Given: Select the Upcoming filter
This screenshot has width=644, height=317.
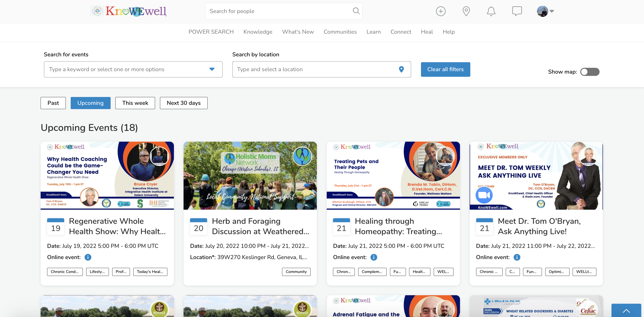Looking at the screenshot, I should pyautogui.click(x=90, y=103).
